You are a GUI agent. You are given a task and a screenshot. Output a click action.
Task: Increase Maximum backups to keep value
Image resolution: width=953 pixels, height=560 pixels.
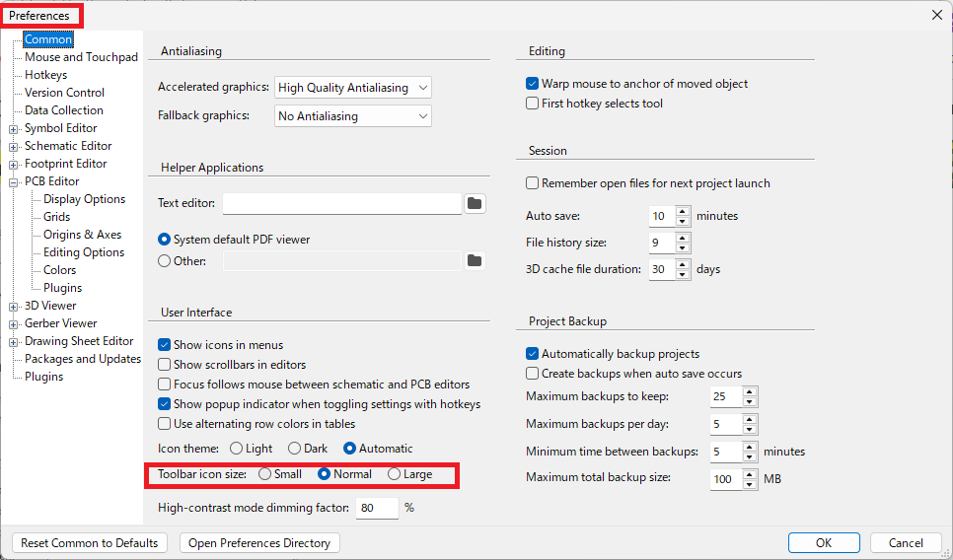click(x=750, y=391)
